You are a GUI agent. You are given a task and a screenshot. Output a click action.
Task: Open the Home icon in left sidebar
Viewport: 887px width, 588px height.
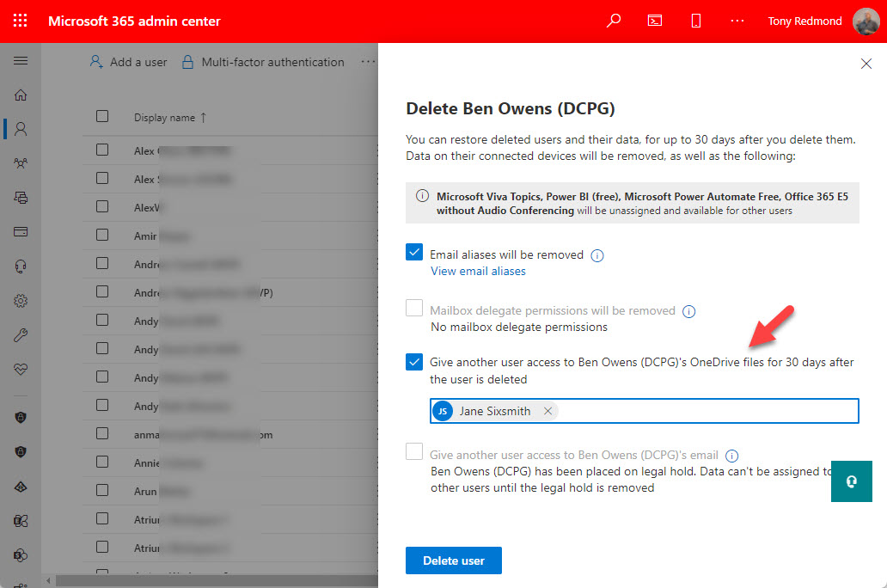pyautogui.click(x=21, y=95)
